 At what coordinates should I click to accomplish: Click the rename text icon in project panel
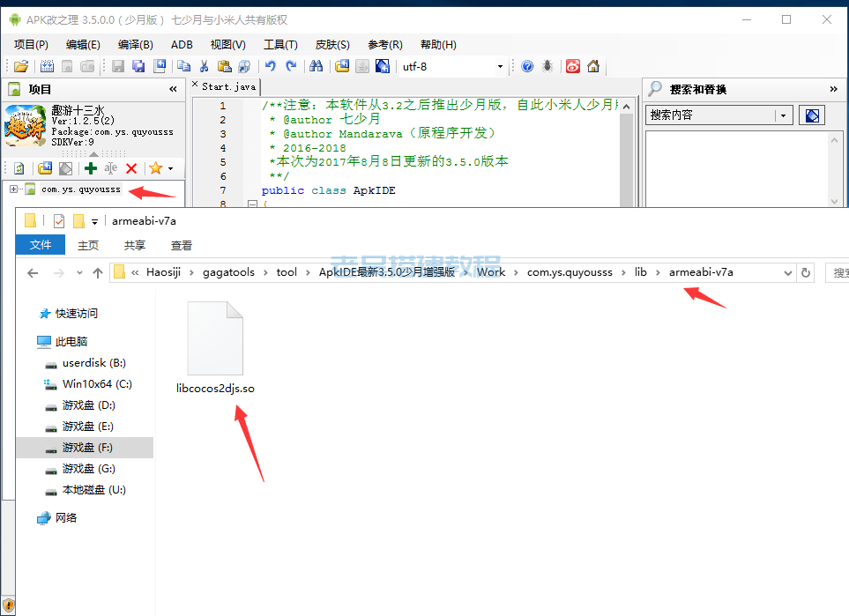pyautogui.click(x=111, y=168)
